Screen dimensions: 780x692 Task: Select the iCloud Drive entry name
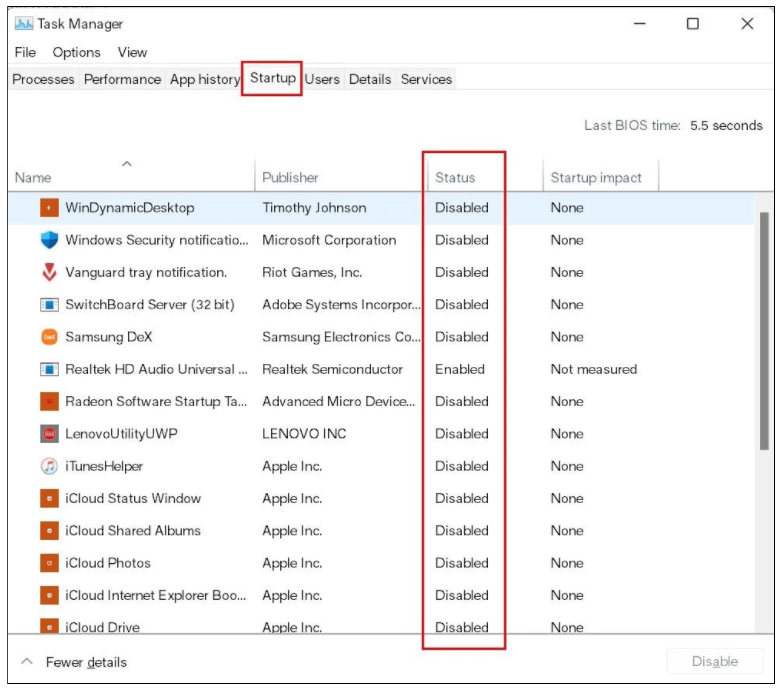[102, 627]
